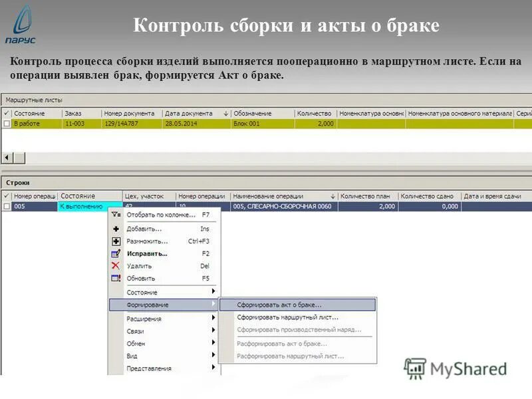The image size is (532, 399).
Task: Select the Отобрать по колонке filter icon
Action: click(117, 215)
